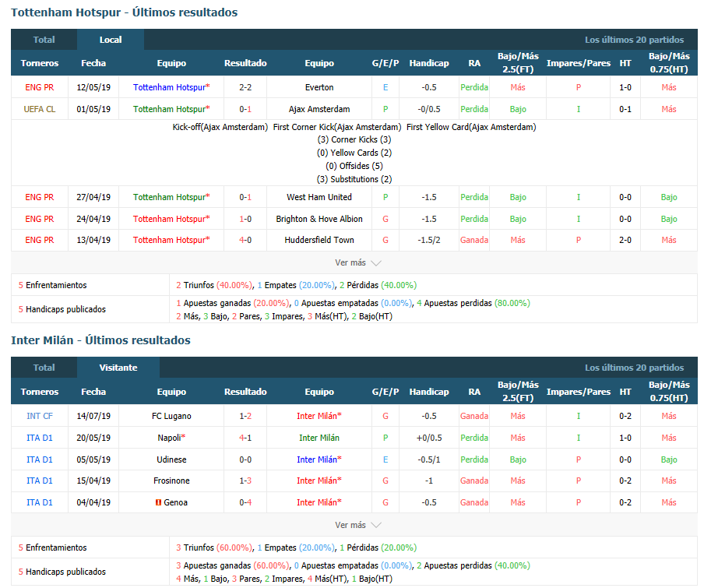Open West Ham United team link

tap(319, 197)
